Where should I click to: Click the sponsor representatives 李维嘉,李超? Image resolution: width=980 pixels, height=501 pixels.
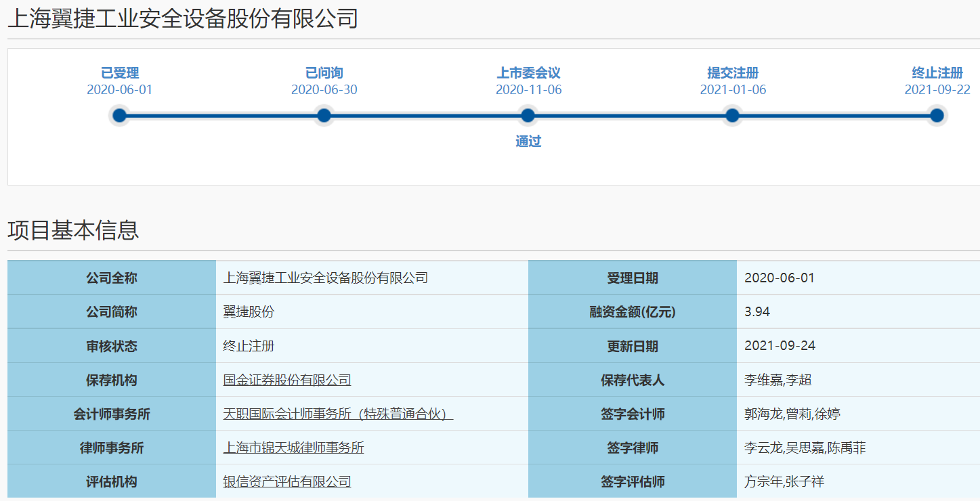point(777,380)
